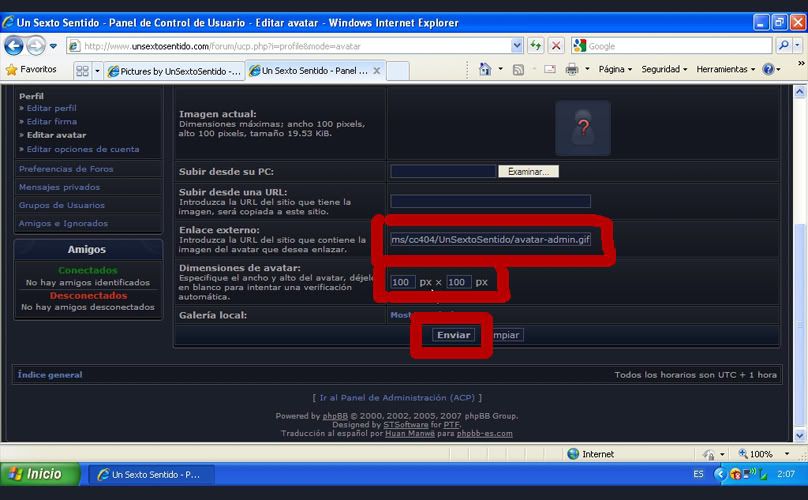Open Amigos e Ignorados section
808x500 pixels.
click(x=63, y=223)
